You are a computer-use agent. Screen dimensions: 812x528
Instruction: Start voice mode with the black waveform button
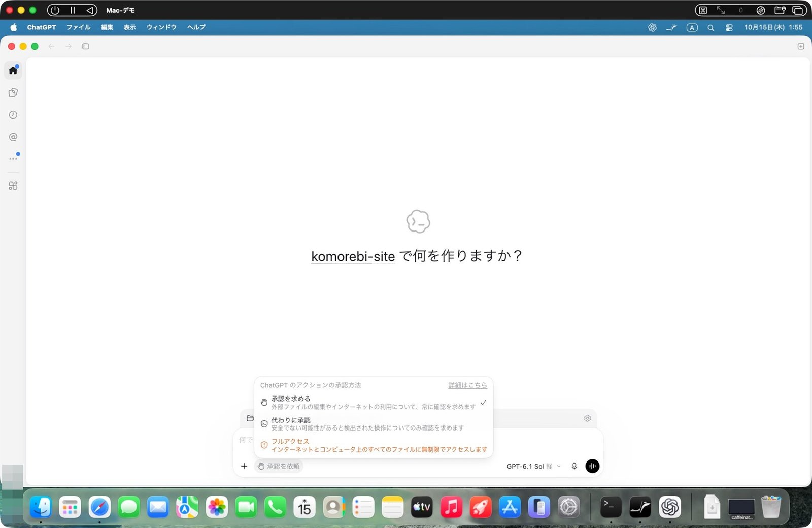point(592,466)
